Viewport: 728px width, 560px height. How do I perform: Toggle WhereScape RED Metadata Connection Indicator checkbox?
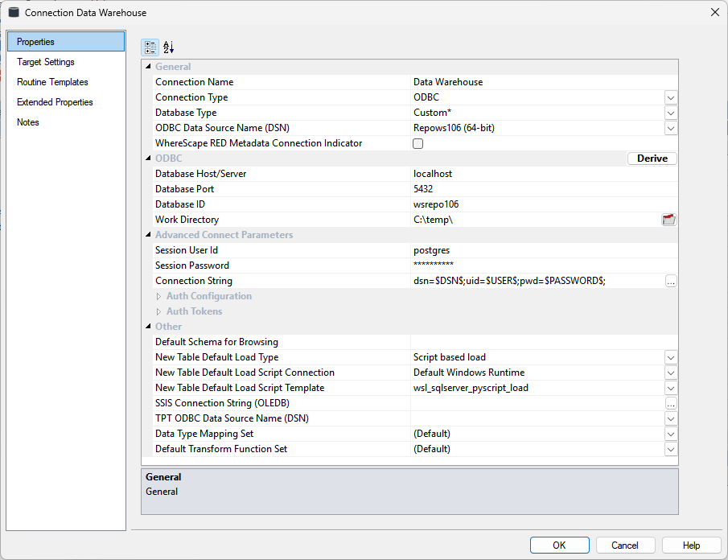click(x=417, y=143)
